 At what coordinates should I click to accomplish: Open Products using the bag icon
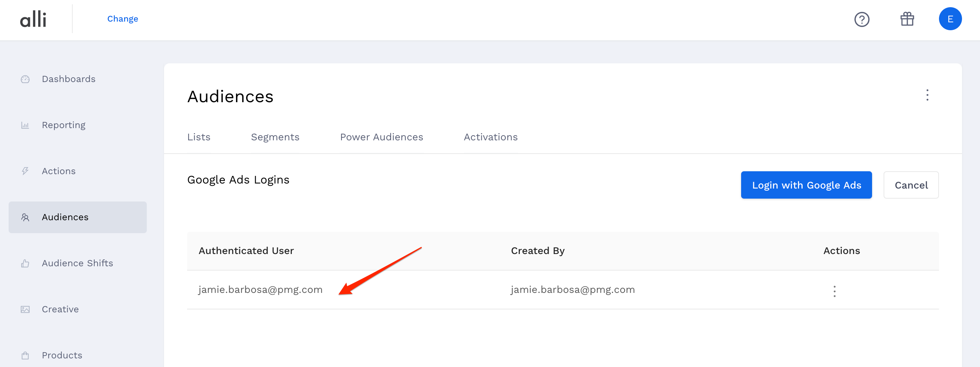coord(25,355)
